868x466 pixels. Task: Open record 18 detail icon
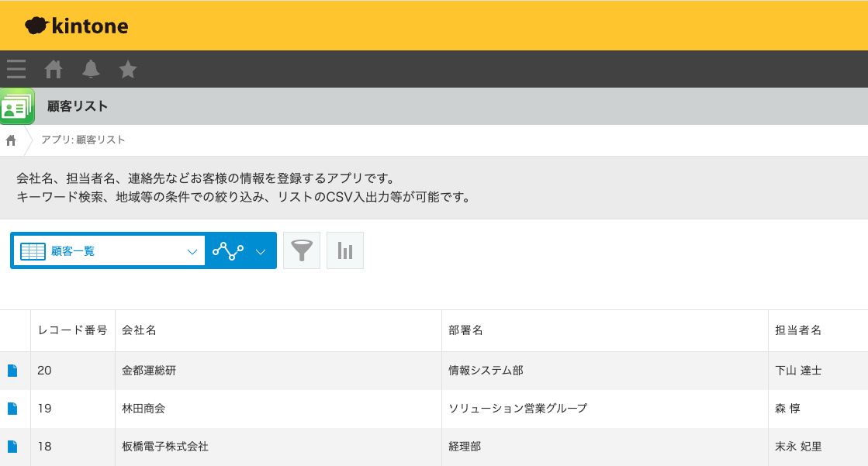coord(12,447)
